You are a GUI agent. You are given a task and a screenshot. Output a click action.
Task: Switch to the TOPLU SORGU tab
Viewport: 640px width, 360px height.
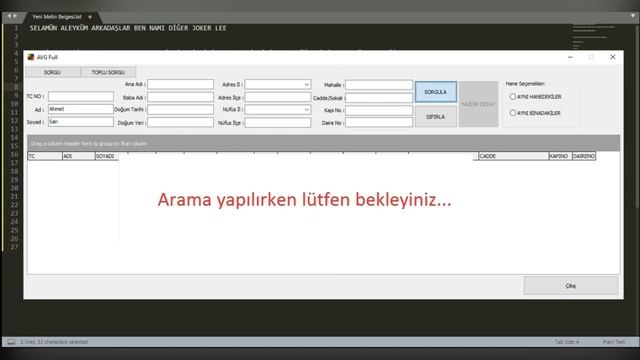click(x=108, y=72)
